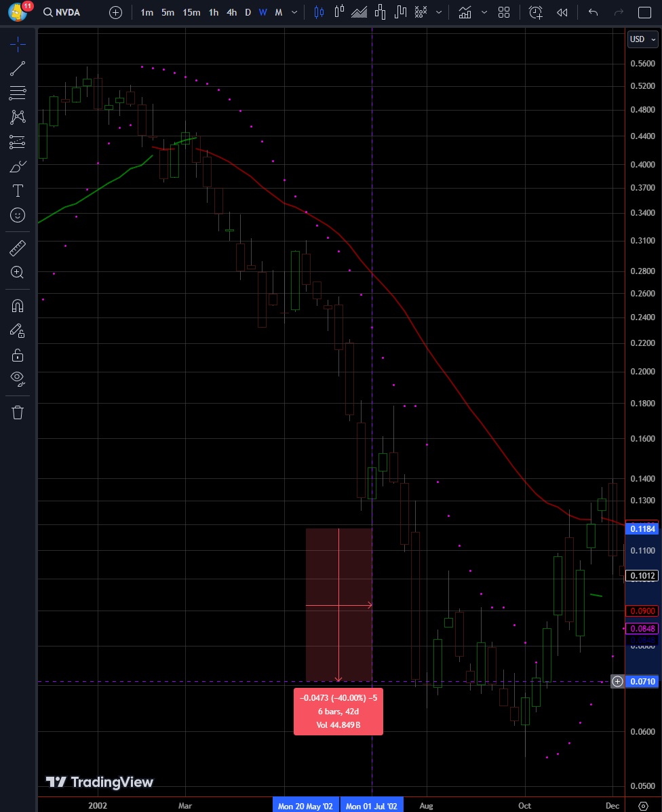Open the Fib retracement tools group
This screenshot has width=662, height=812.
tap(18, 93)
